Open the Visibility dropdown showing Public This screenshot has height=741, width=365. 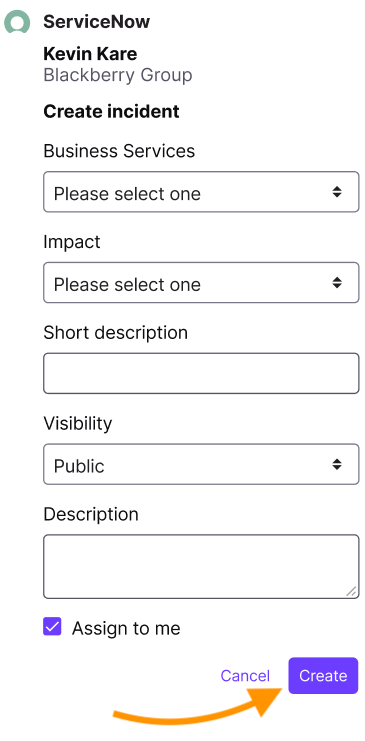click(201, 464)
